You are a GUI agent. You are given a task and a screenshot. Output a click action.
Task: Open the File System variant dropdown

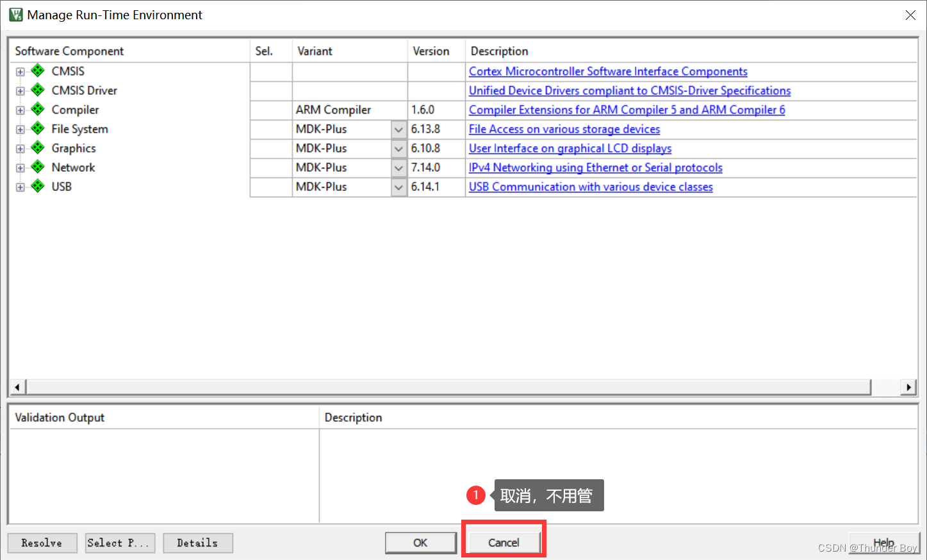click(x=398, y=129)
